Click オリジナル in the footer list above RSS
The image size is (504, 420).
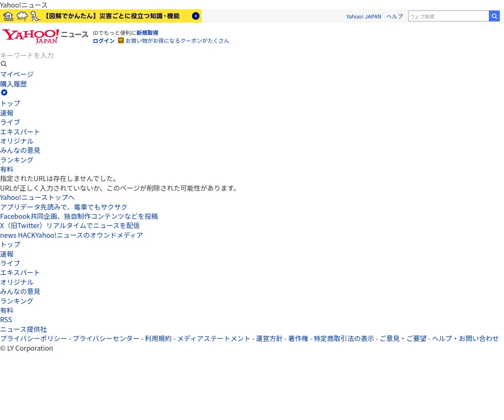tap(17, 282)
